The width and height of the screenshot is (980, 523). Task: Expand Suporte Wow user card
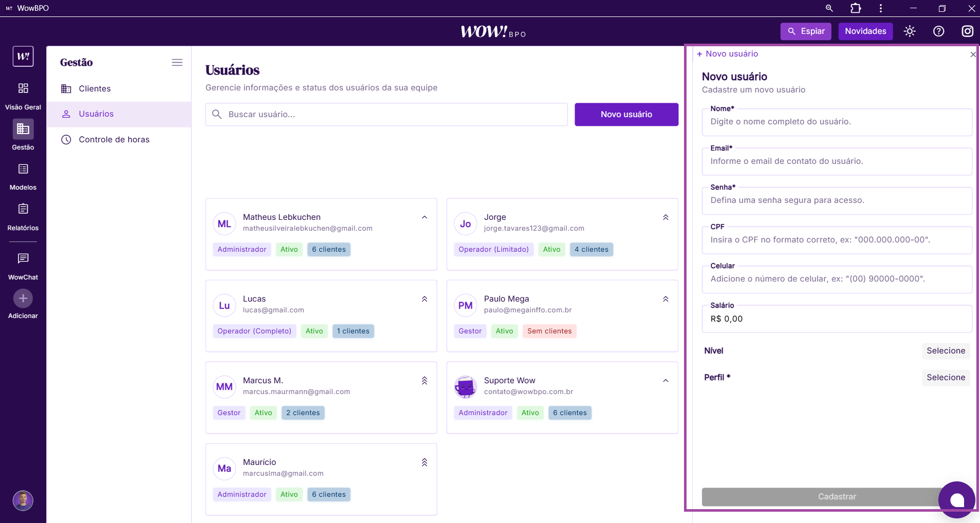[665, 381]
